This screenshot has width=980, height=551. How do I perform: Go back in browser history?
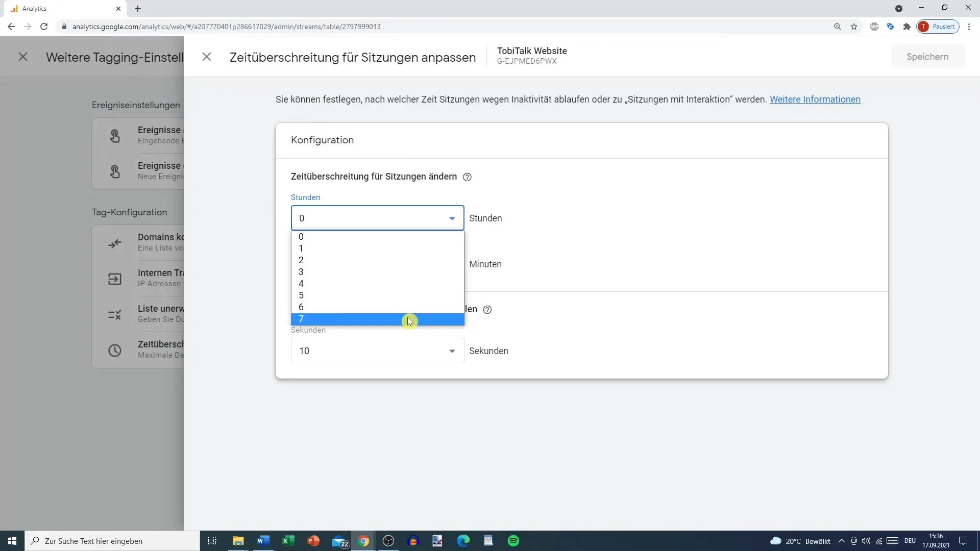(11, 27)
